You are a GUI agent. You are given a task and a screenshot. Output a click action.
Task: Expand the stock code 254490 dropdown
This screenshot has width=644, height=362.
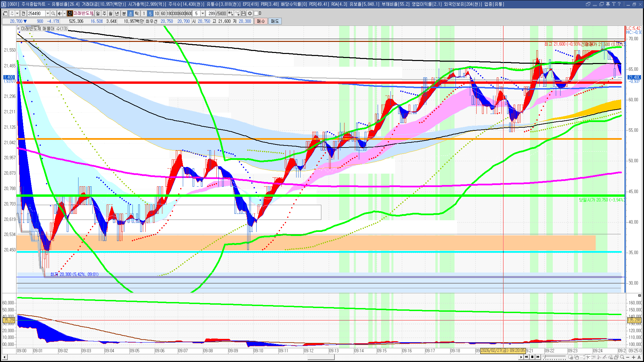click(48, 13)
